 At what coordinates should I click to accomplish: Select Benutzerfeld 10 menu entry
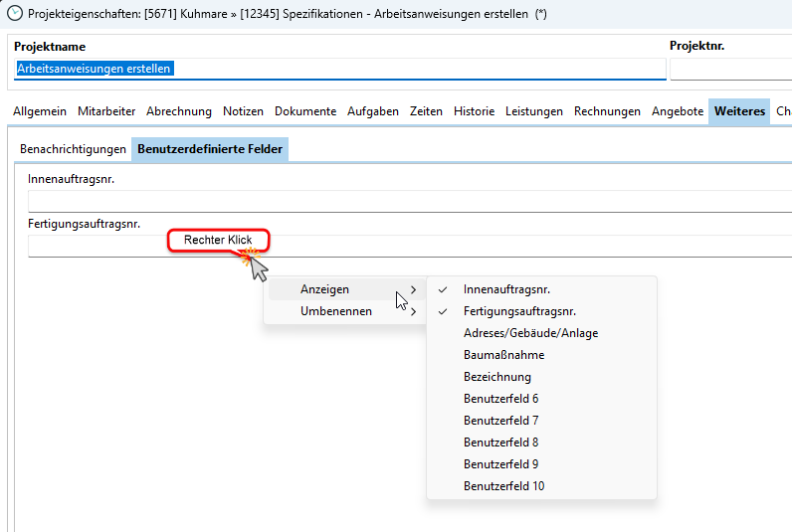click(503, 486)
